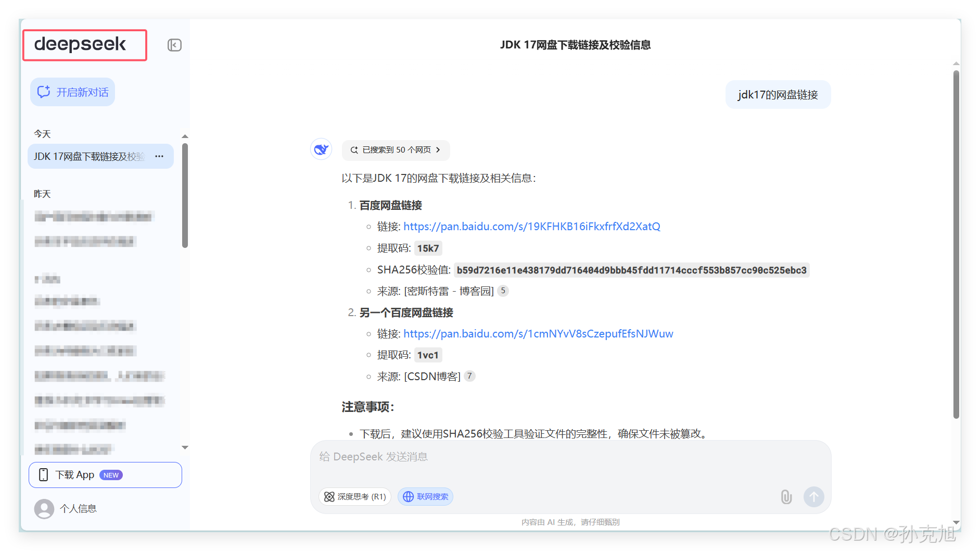Click the chat scroll down arrow
Image resolution: width=980 pixels, height=551 pixels.
(956, 522)
